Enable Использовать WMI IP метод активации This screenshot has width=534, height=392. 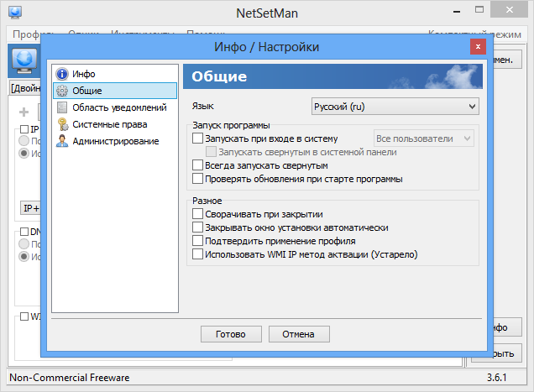click(x=197, y=254)
